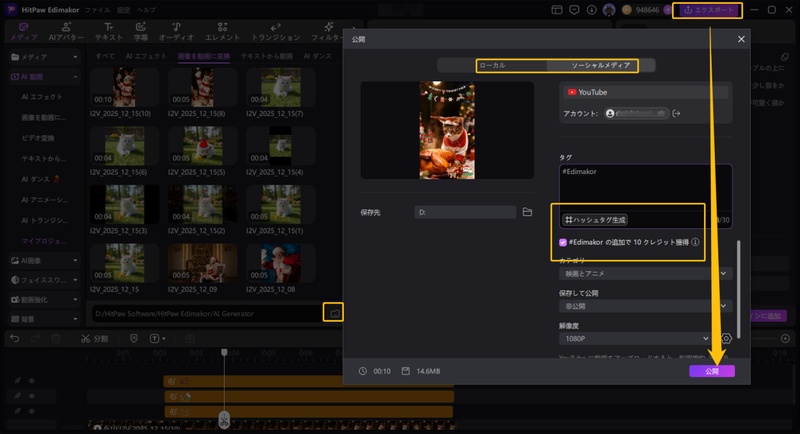Click the layout panel icon in title bar

click(x=557, y=10)
